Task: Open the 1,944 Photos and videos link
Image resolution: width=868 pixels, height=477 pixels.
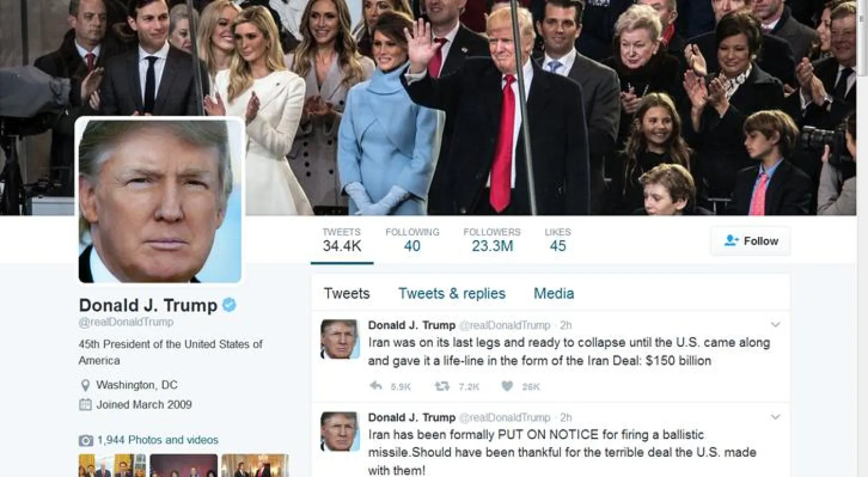Action: tap(157, 440)
